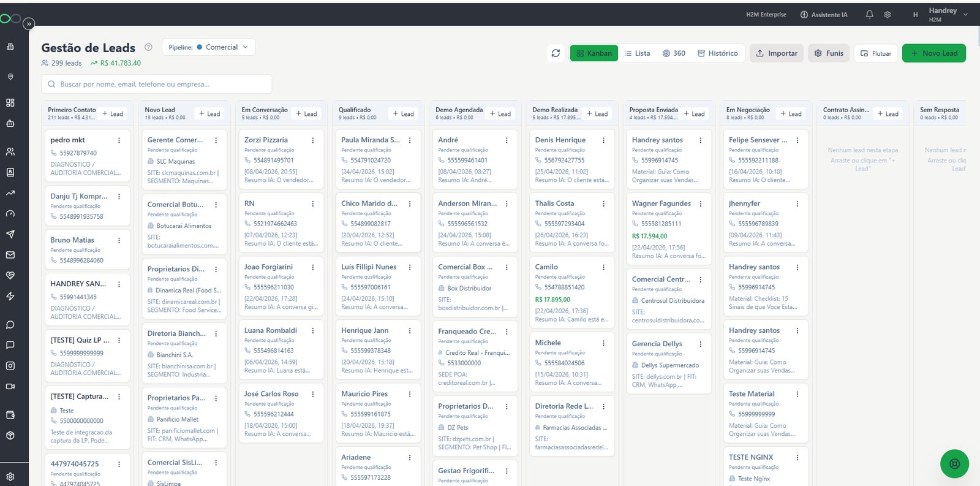Open the Instagram icon in the sidebar
Viewport: 980px width, 486px height.
(x=10, y=366)
